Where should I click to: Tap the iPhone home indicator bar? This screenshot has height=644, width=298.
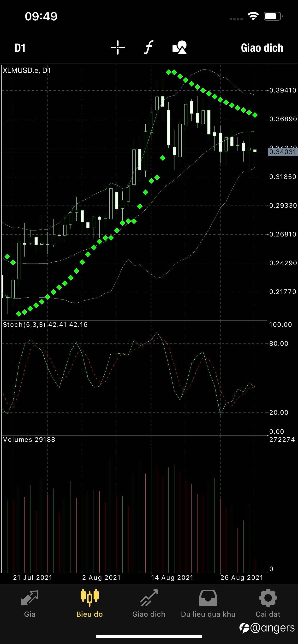point(149,636)
